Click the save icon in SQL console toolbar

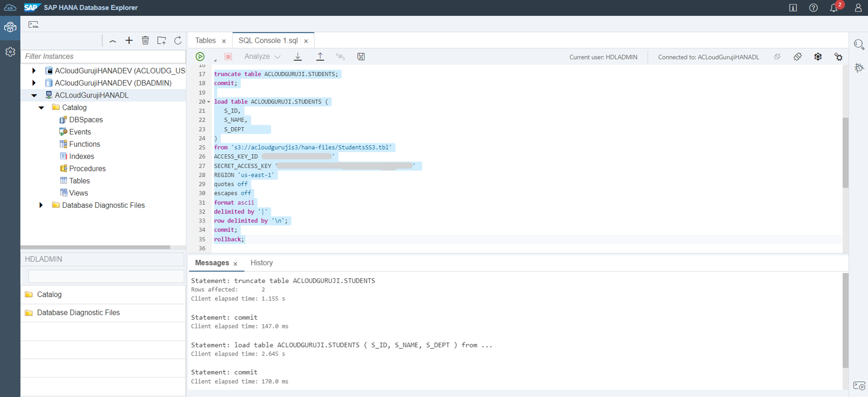point(361,56)
